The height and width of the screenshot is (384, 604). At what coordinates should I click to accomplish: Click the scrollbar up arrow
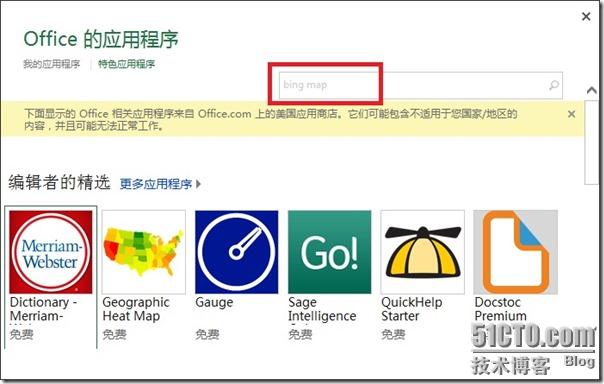click(591, 91)
